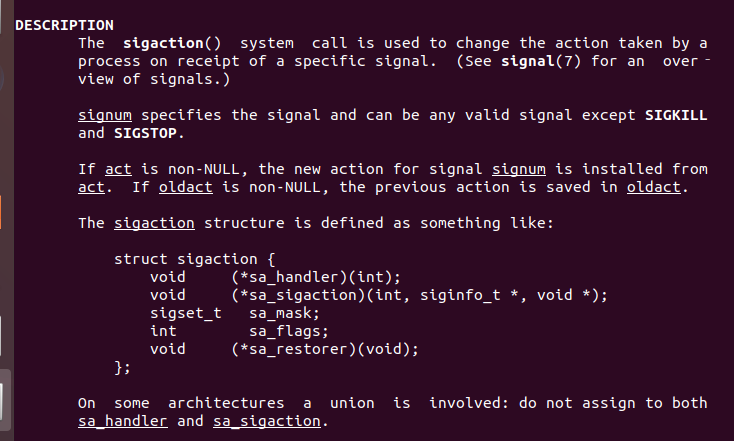
Task: Select the bold SIGKILL signal name
Action: pyautogui.click(x=675, y=115)
